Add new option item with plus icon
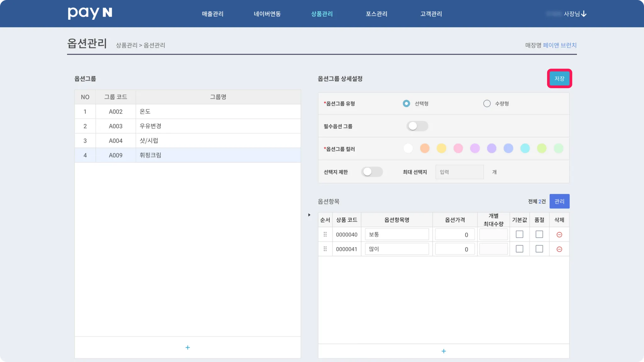 click(444, 351)
